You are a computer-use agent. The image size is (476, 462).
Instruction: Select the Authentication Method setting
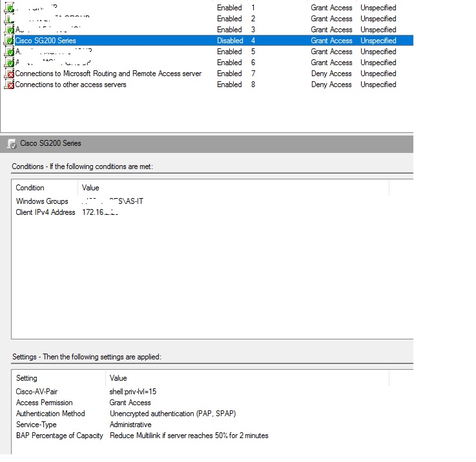[x=50, y=414]
